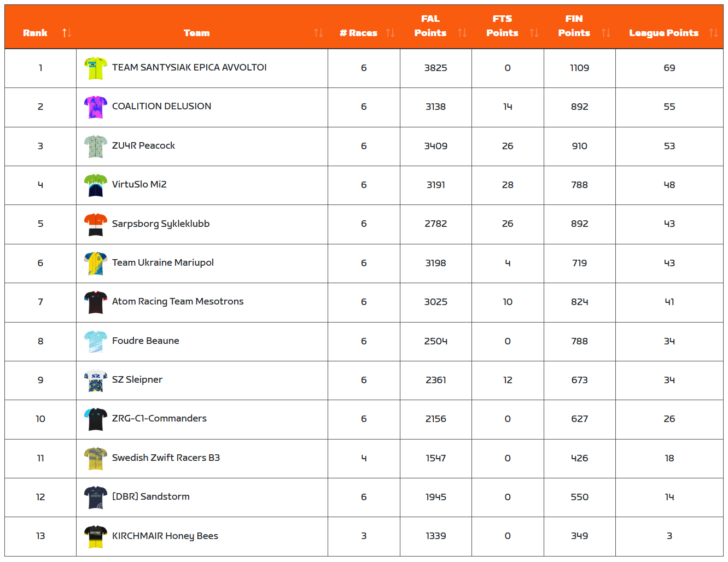The image size is (728, 562).
Task: Click the Foudre Beaune light blue jersey
Action: tap(96, 342)
